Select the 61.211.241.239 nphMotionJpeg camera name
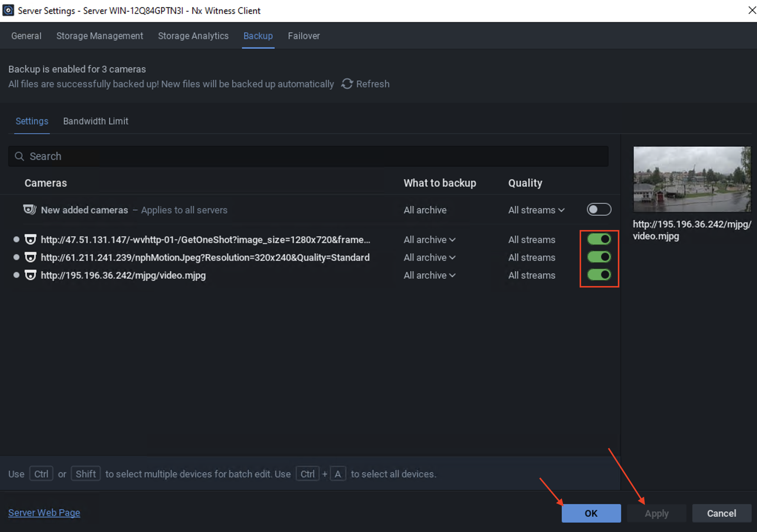The image size is (757, 532). pyautogui.click(x=205, y=257)
